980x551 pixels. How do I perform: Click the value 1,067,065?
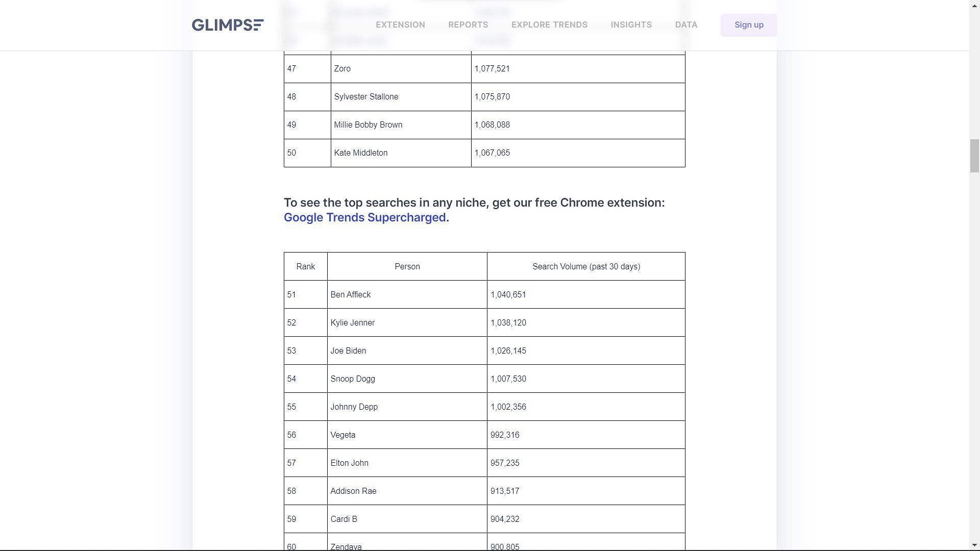[492, 153]
